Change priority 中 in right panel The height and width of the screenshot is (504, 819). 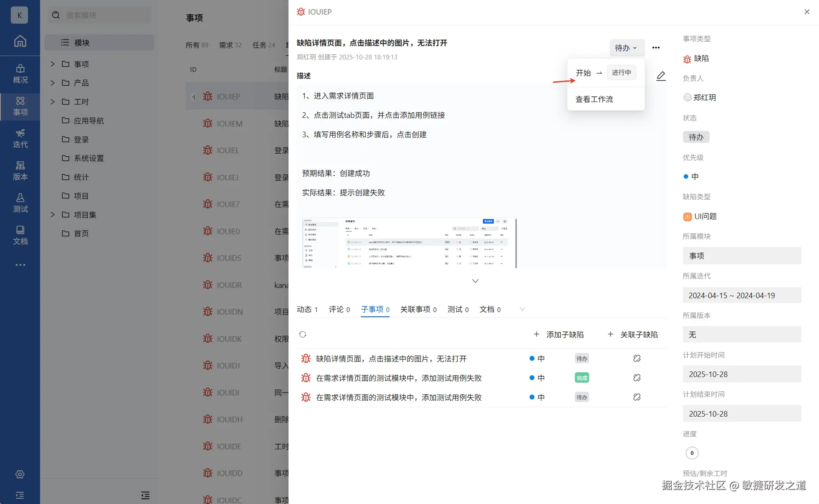pos(691,176)
